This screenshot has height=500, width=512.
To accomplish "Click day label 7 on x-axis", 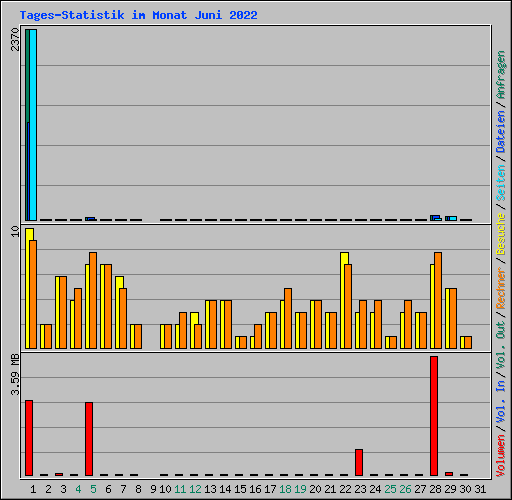I will pos(123,489).
